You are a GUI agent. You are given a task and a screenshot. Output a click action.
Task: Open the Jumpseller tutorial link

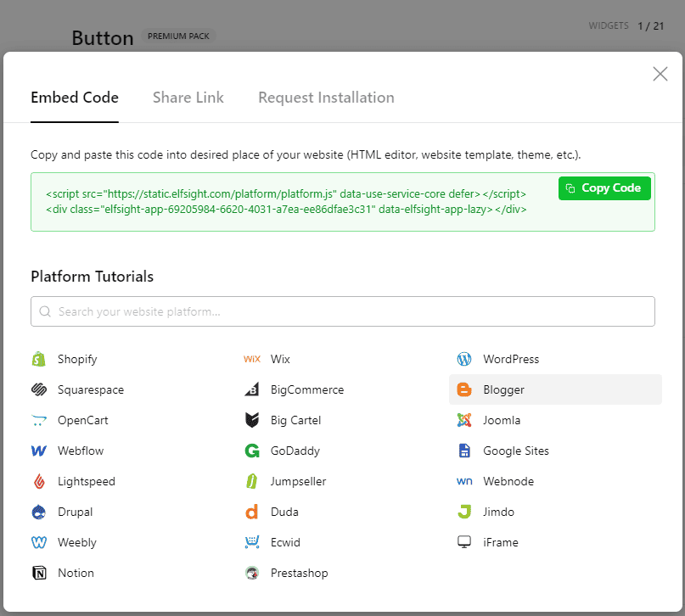point(299,482)
